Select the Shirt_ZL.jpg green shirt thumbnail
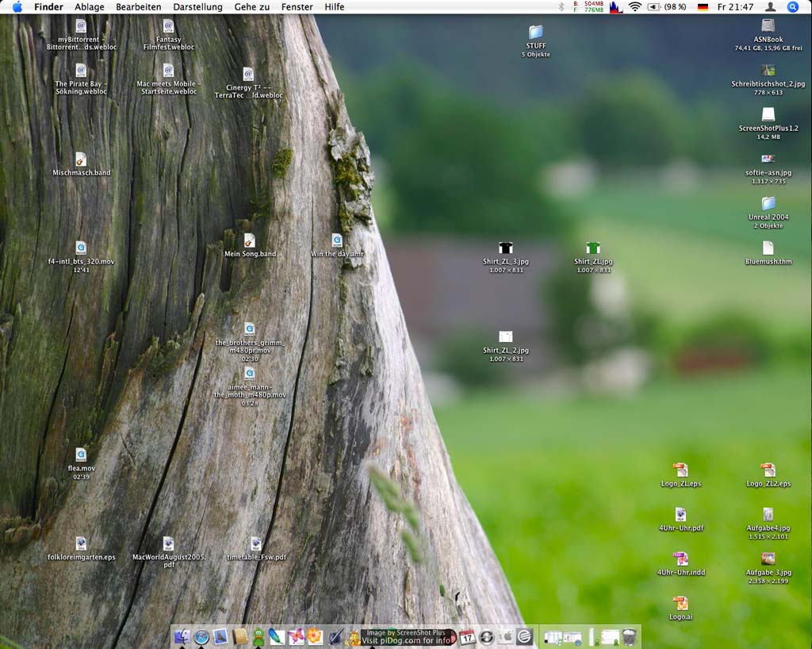812x649 pixels. coord(593,248)
